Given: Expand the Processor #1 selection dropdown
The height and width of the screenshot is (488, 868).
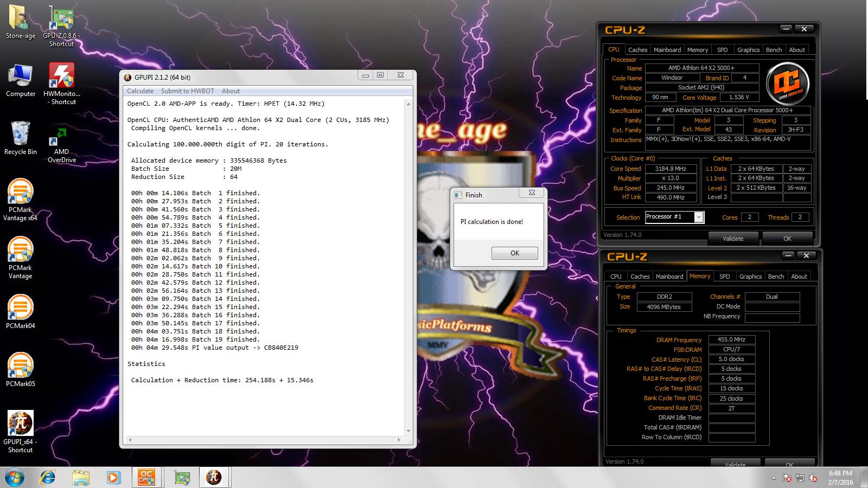Looking at the screenshot, I should click(699, 217).
